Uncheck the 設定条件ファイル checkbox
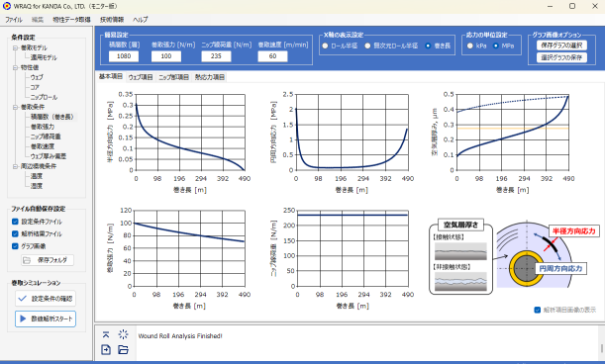Screen dimensions: 605x364 click(x=15, y=222)
